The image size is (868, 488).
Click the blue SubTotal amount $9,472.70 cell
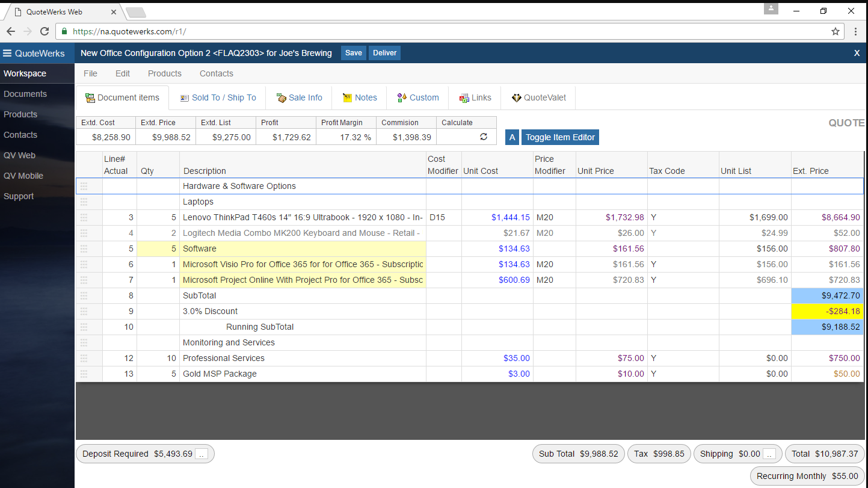(x=827, y=295)
